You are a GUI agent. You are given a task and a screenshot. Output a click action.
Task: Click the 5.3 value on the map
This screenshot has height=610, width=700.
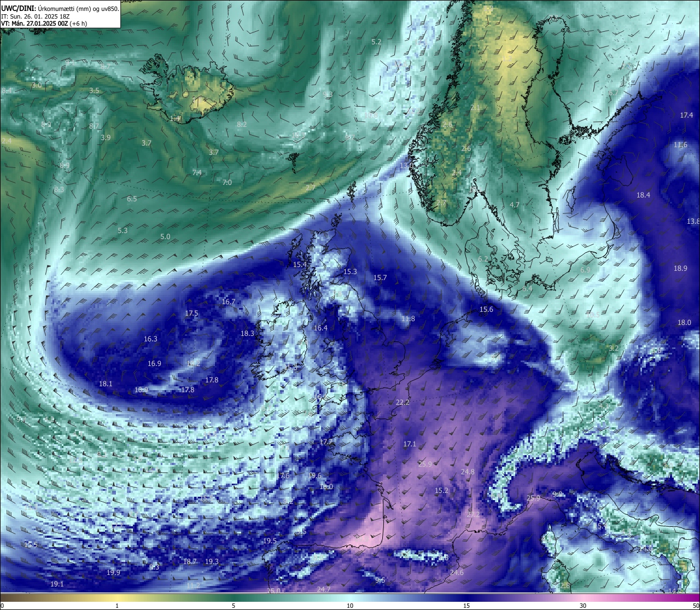coord(122,230)
